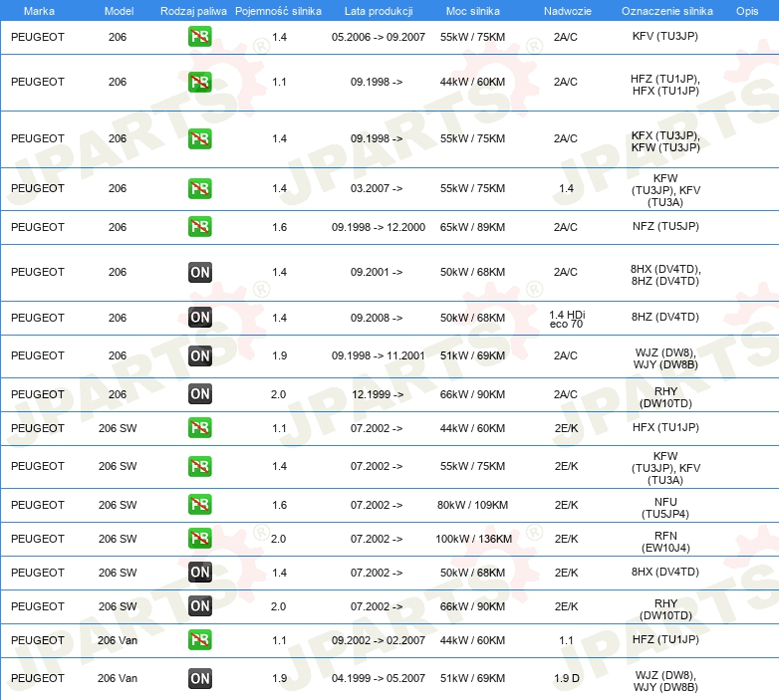Click petrol icon for 206 SW 100kW / 136KM
The image size is (779, 700).
click(x=199, y=539)
